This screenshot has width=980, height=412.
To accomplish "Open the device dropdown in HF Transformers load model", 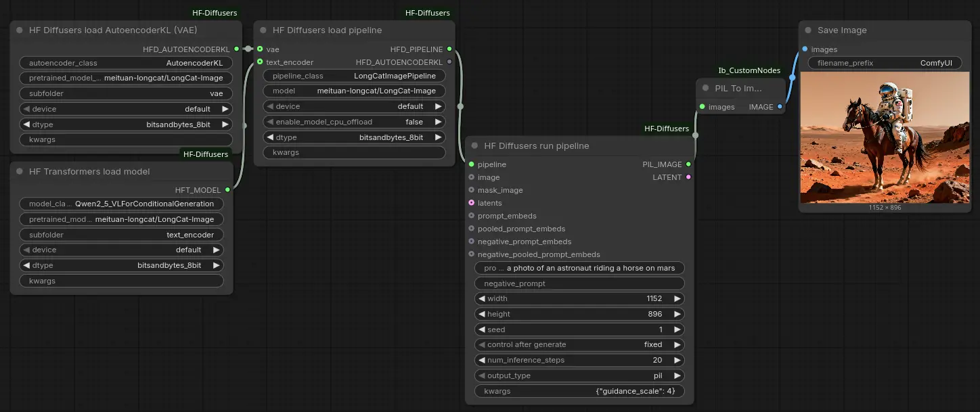I will tap(122, 250).
